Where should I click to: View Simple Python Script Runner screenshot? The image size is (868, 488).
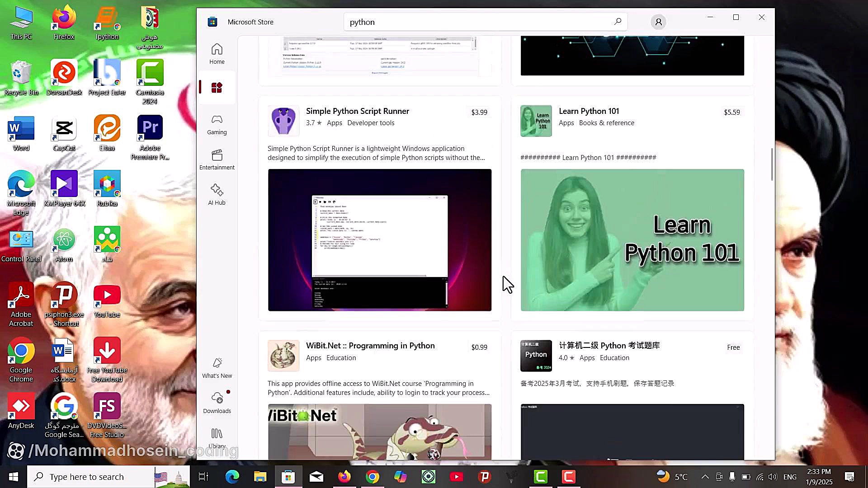pos(379,240)
